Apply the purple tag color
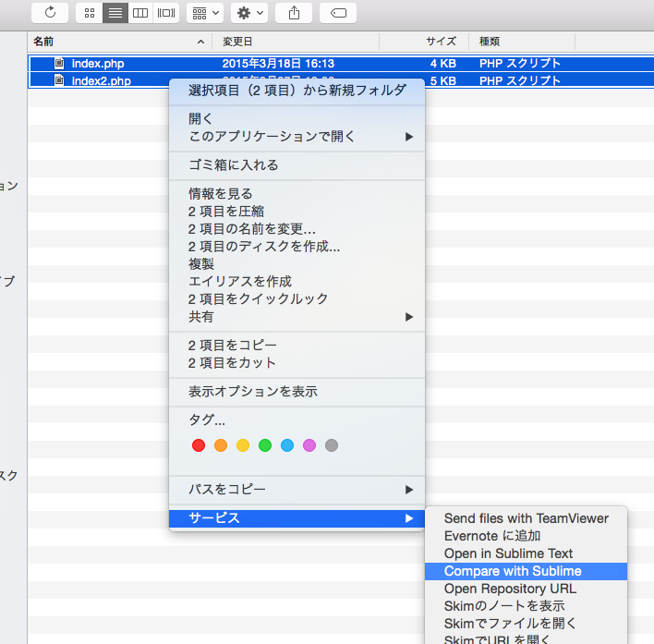The image size is (654, 644). (x=309, y=445)
